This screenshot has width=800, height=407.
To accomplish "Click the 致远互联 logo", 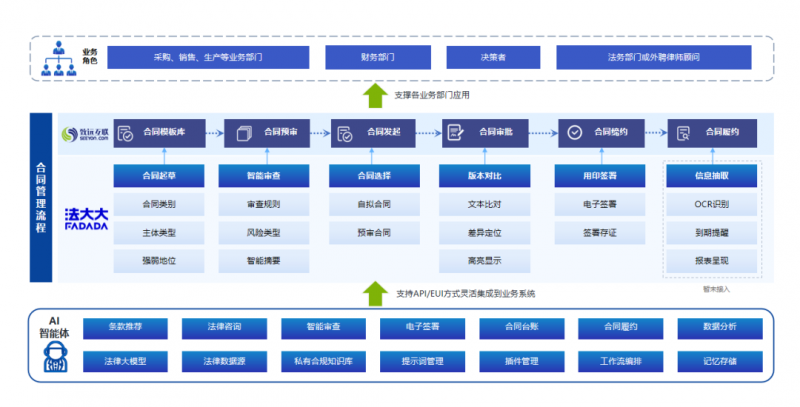I will point(84,134).
